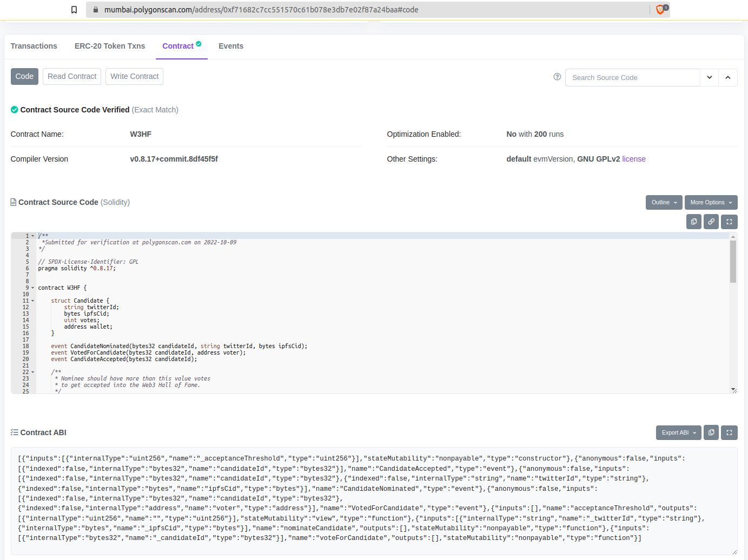Image resolution: width=748 pixels, height=560 pixels.
Task: Collapse contract W3HF fold at line 9
Action: tap(32, 288)
